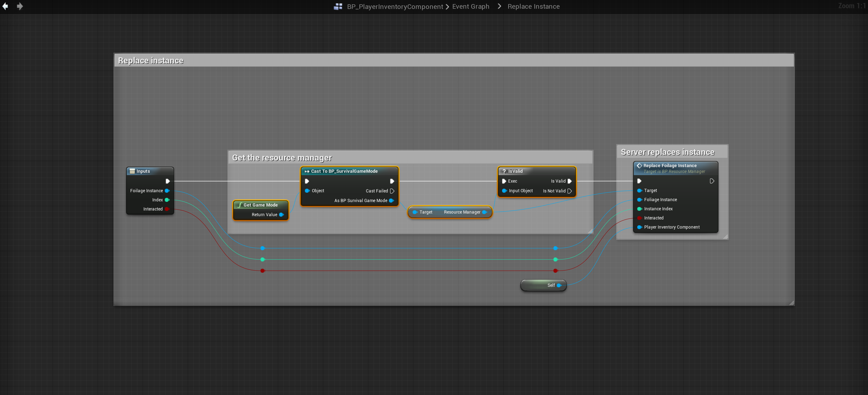Screen dimensions: 868x395
Task: Click the Interacted red boolean output pin
Action: [167, 209]
